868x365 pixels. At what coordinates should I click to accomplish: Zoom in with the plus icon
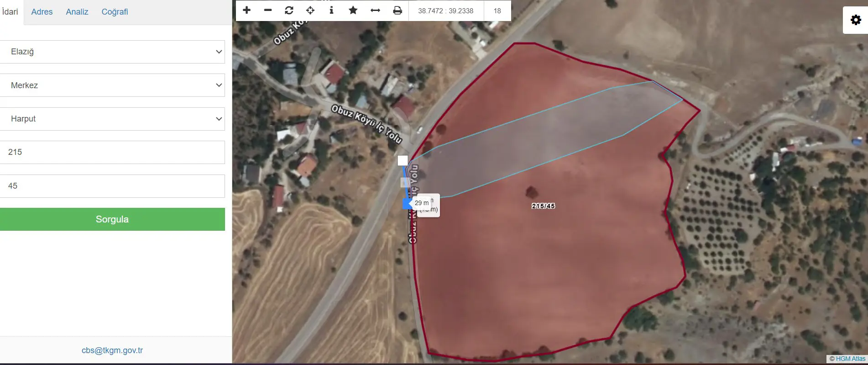246,10
